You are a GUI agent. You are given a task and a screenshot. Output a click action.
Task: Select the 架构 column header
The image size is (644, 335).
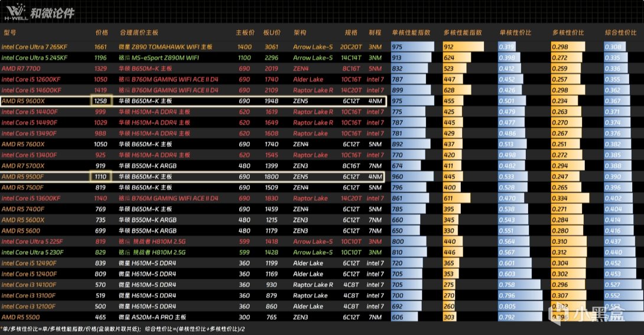[x=300, y=32]
